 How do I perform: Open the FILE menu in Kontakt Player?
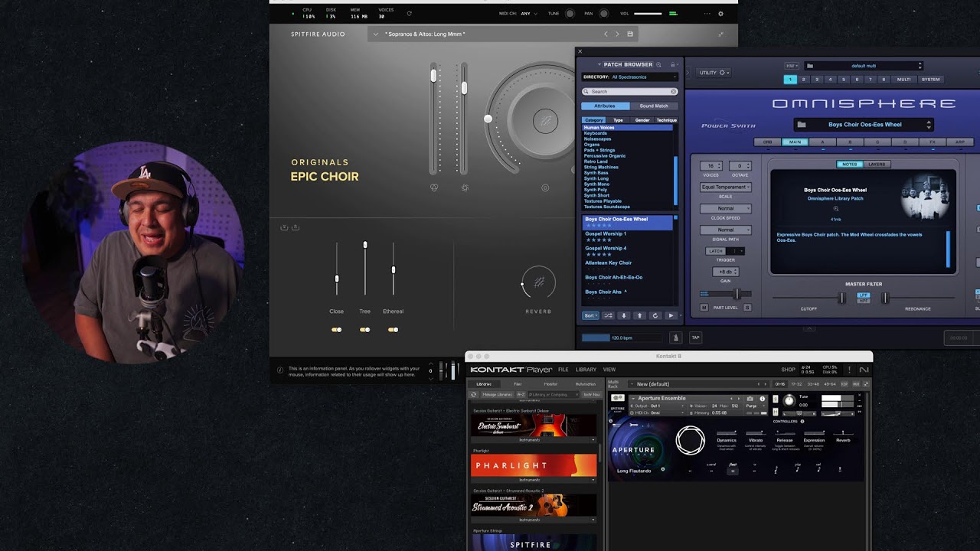pyautogui.click(x=563, y=370)
